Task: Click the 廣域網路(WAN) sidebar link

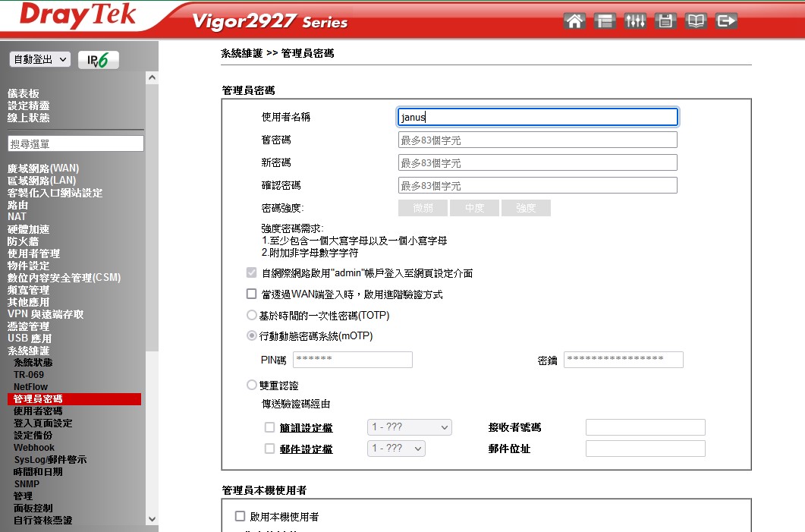Action: click(43, 168)
